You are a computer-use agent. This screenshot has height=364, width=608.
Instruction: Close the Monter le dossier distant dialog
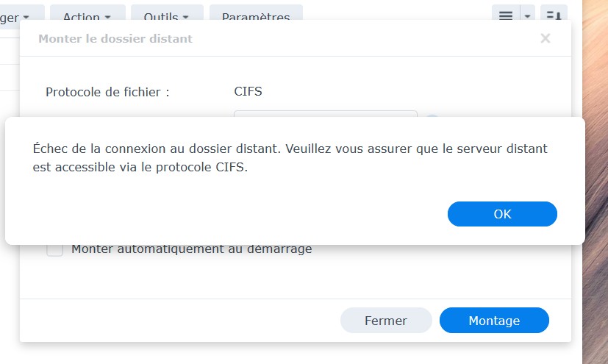(545, 39)
